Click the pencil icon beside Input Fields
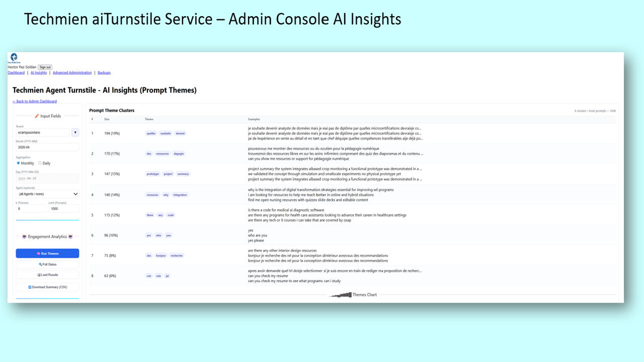 click(37, 116)
